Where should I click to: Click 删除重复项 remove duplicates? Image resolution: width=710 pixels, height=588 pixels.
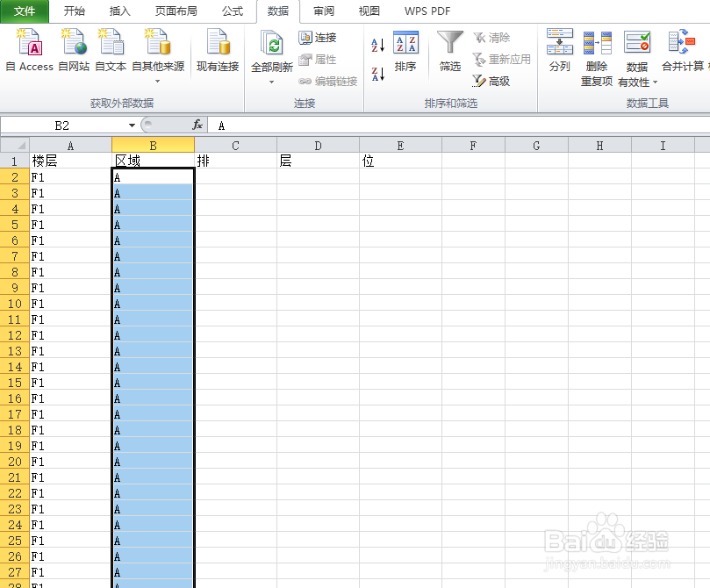597,58
